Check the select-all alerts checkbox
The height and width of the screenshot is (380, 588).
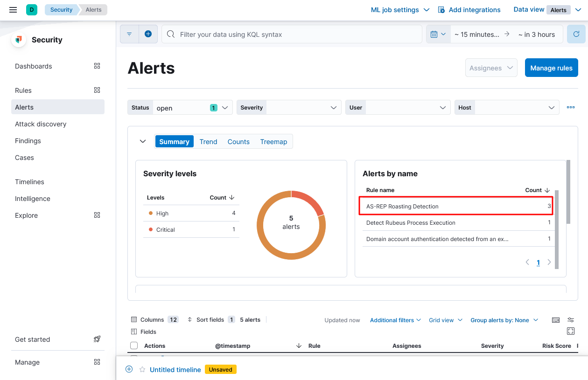tap(134, 345)
